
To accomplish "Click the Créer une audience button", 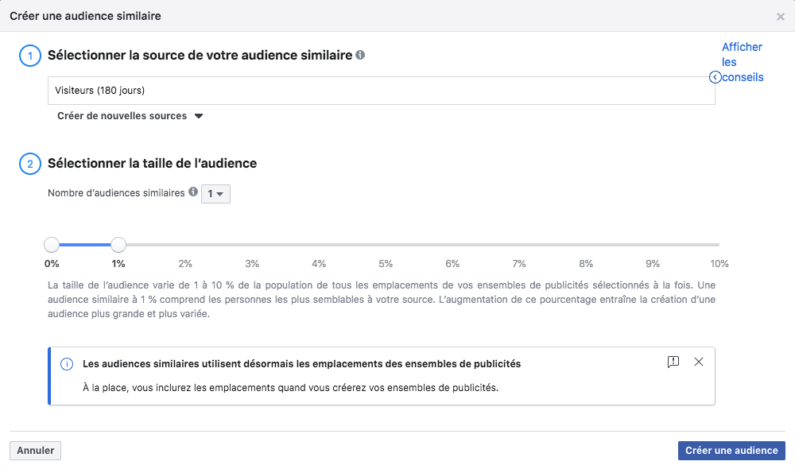I will [x=731, y=450].
